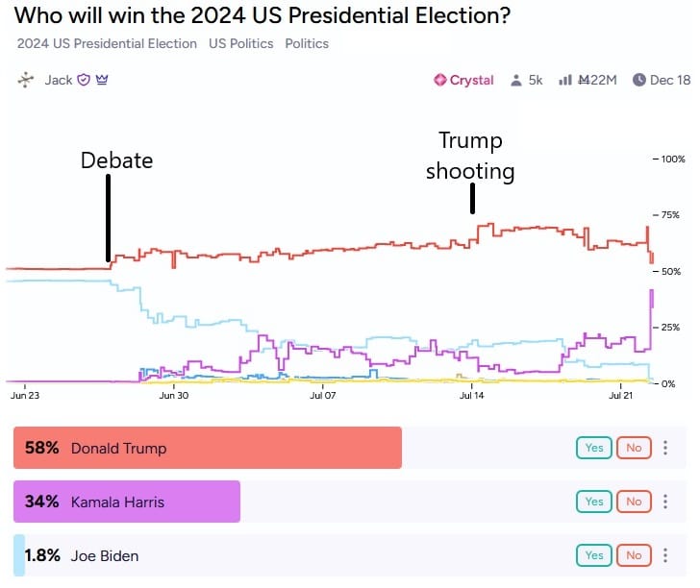Bet No on Donald Trump
This screenshot has height=588, width=700.
(633, 448)
